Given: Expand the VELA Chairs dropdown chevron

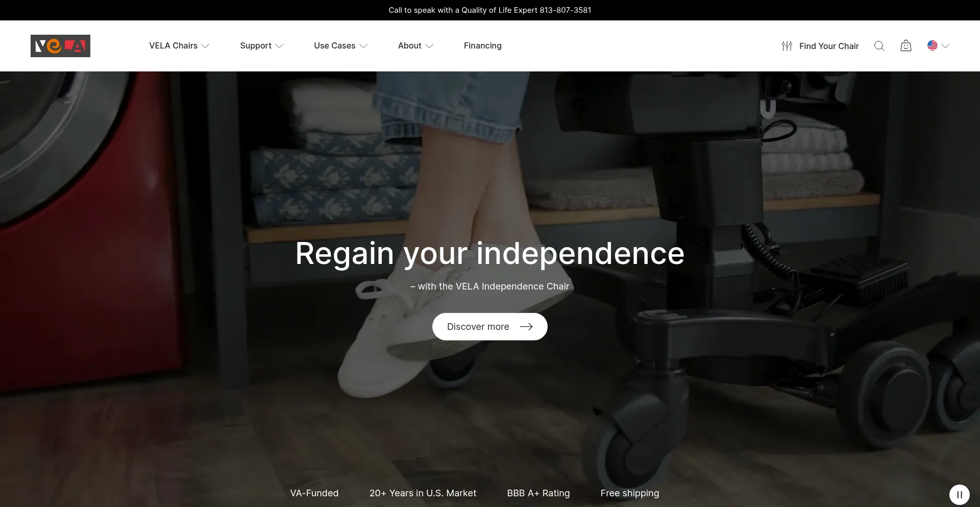Looking at the screenshot, I should tap(205, 46).
